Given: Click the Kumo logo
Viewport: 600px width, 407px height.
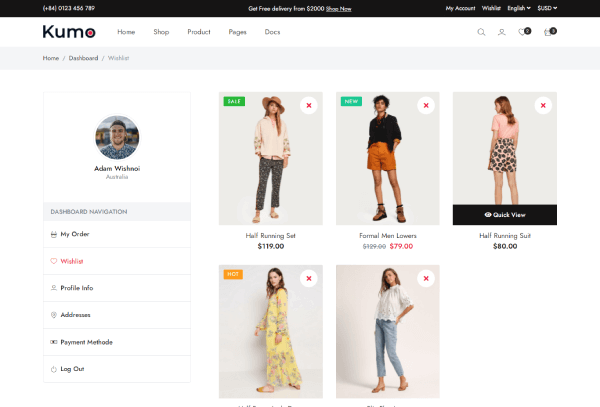Looking at the screenshot, I should tap(69, 32).
